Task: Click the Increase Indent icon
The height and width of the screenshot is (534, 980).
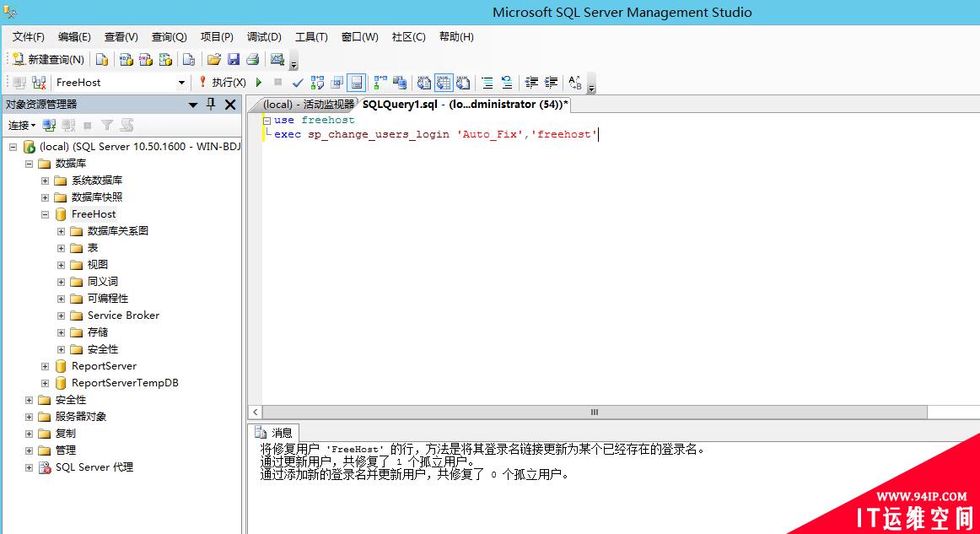Action: coord(552,83)
